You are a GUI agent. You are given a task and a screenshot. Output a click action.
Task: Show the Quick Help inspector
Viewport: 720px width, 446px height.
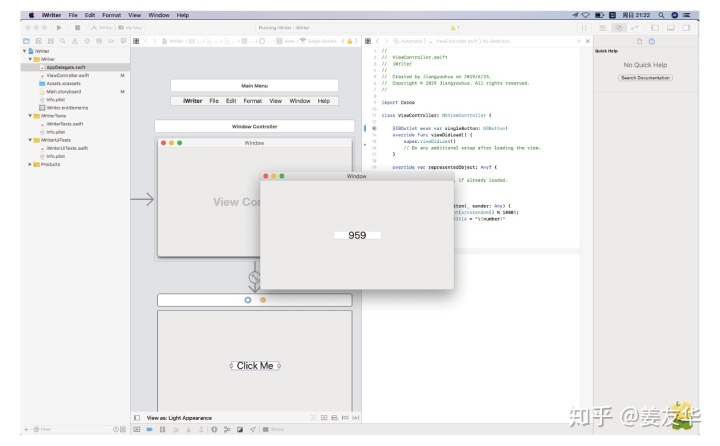pyautogui.click(x=652, y=41)
